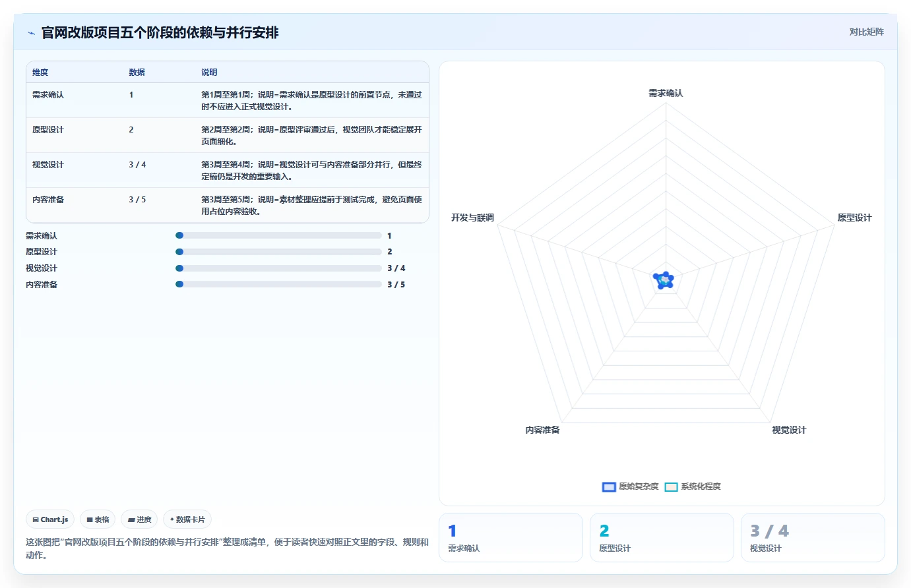Click the 需求确认 progress row label
This screenshot has height=588, width=911.
click(x=42, y=235)
